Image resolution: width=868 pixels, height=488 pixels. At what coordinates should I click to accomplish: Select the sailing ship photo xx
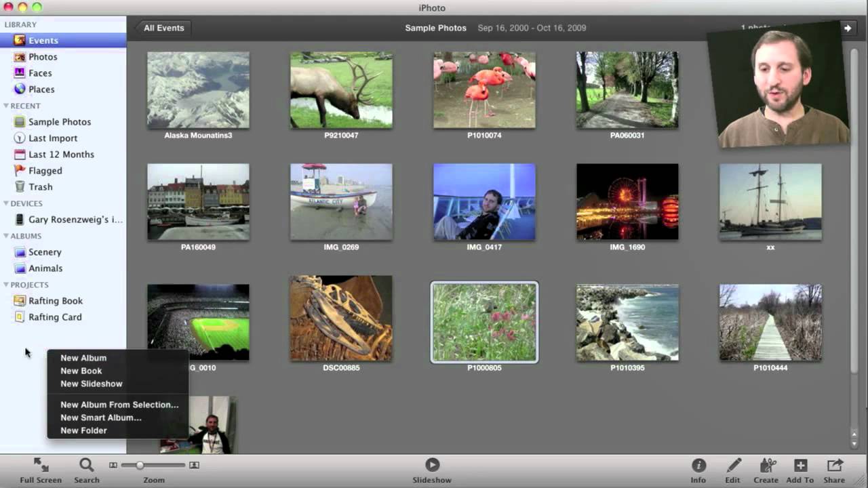[770, 202]
